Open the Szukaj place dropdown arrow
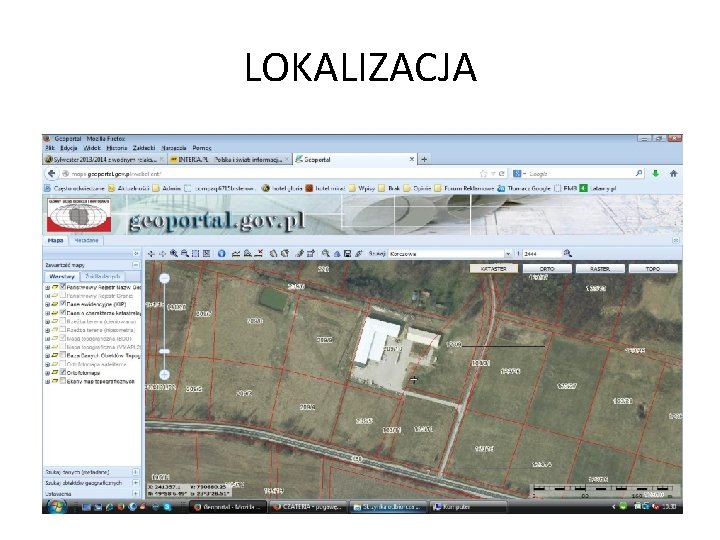The height and width of the screenshot is (540, 720). [508, 253]
